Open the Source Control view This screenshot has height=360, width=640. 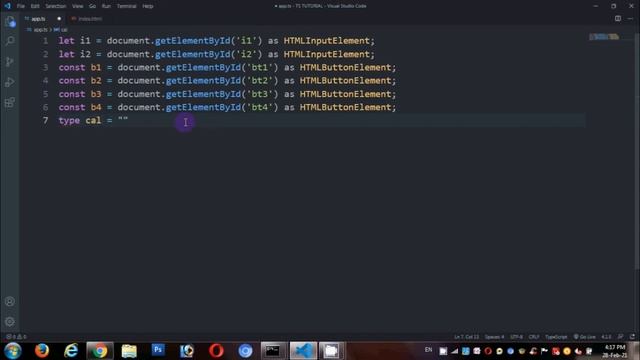click(x=10, y=62)
